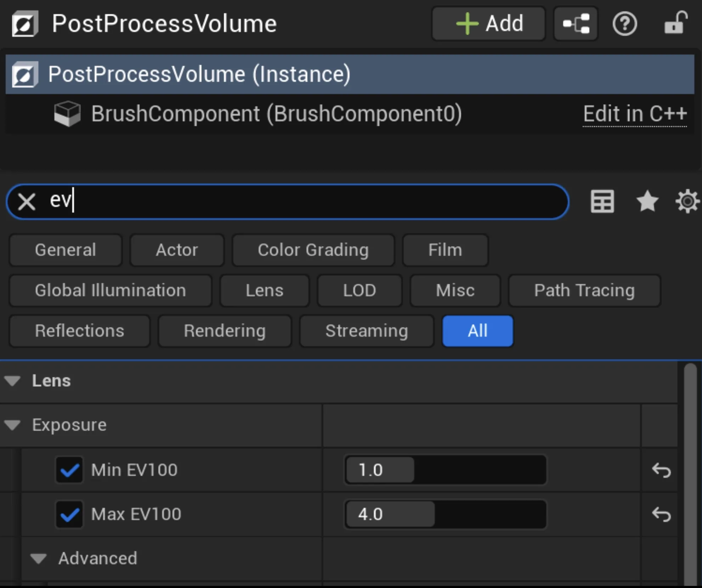Select the Color Grading filter tab

[313, 250]
